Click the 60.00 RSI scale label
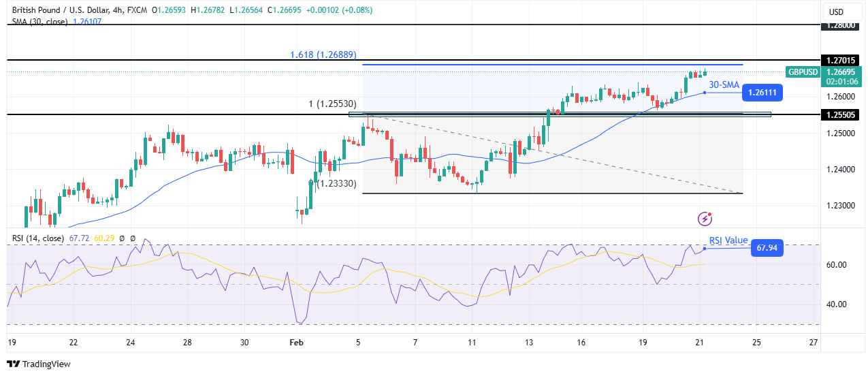The height and width of the screenshot is (376, 868). pyautogui.click(x=836, y=264)
